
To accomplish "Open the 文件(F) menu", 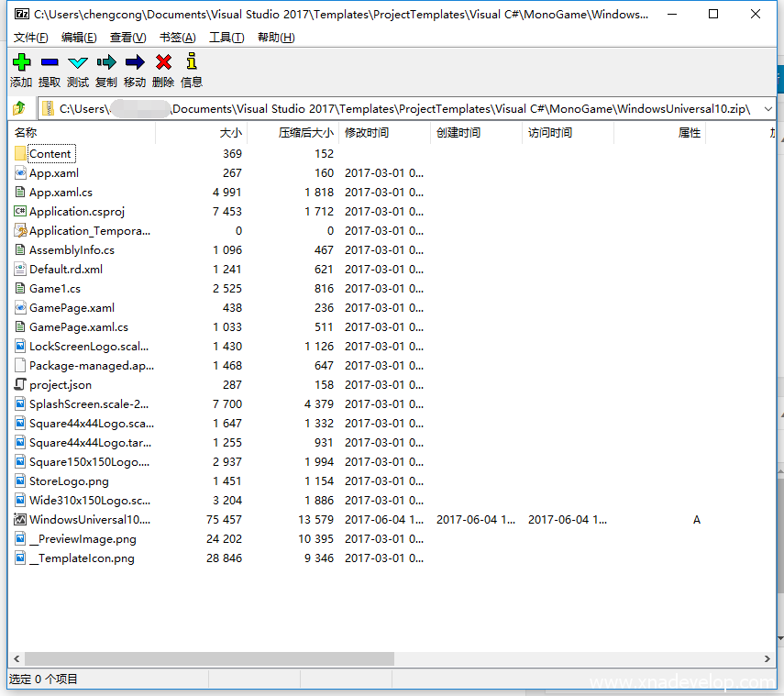I will (x=31, y=38).
